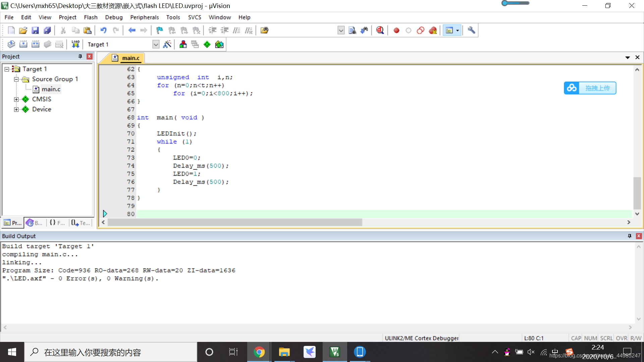
Task: Open the SVCS menu
Action: [x=195, y=17]
